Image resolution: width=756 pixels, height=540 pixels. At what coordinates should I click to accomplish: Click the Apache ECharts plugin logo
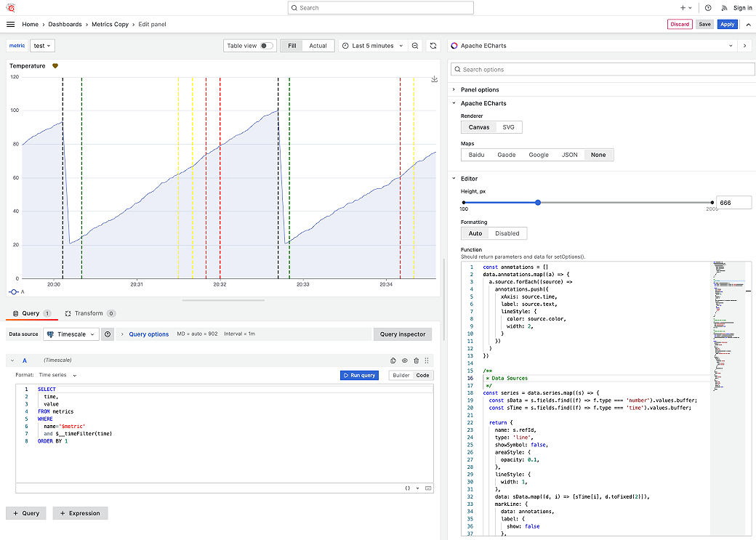click(454, 46)
